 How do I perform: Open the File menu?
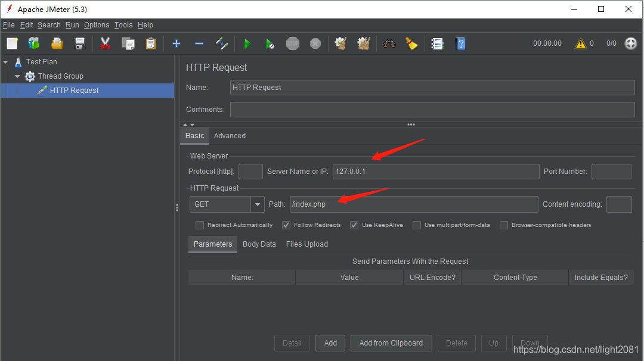click(x=8, y=25)
